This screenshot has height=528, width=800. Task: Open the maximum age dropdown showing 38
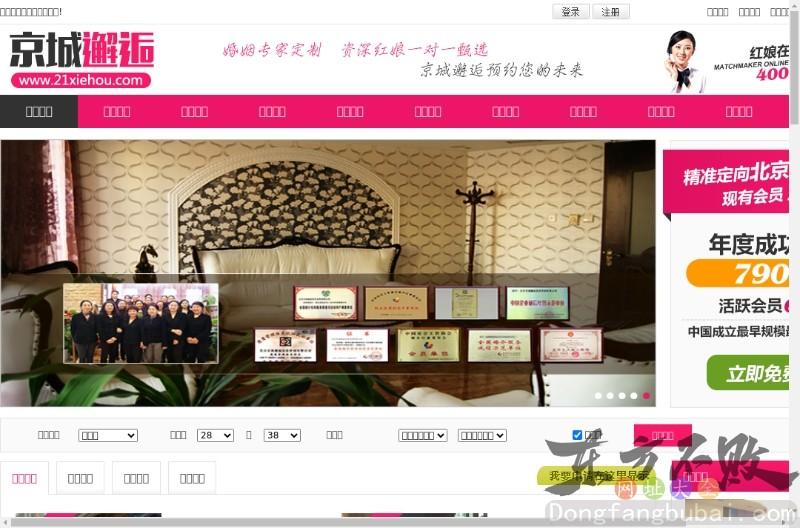tap(282, 436)
